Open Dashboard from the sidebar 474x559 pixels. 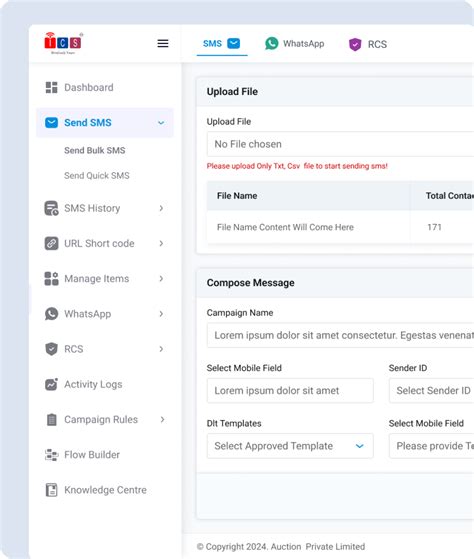89,87
